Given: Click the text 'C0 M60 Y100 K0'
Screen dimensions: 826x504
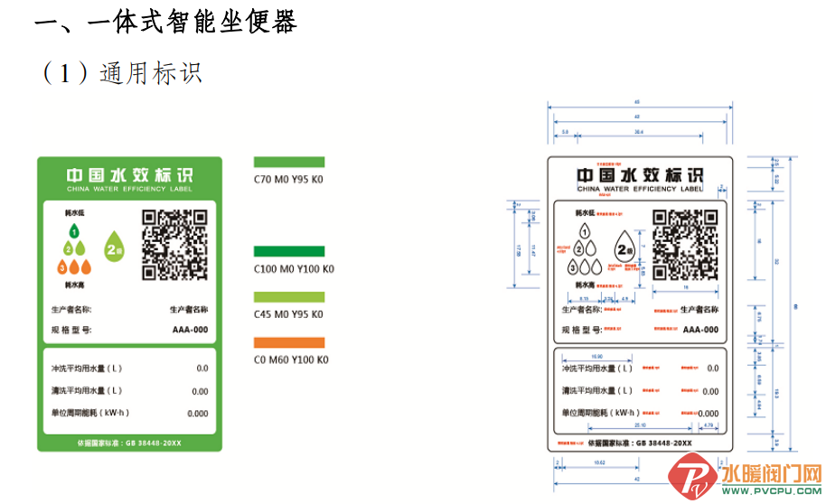Looking at the screenshot, I should [291, 360].
